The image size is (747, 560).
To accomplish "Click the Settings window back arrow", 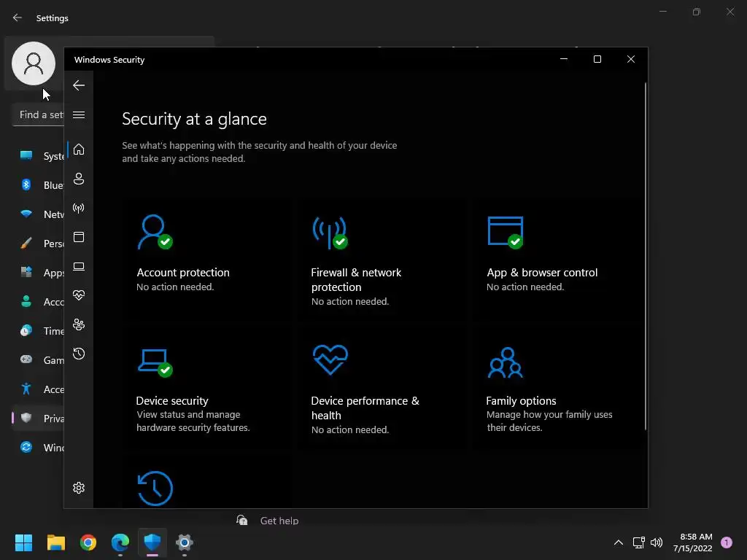I will tap(18, 17).
